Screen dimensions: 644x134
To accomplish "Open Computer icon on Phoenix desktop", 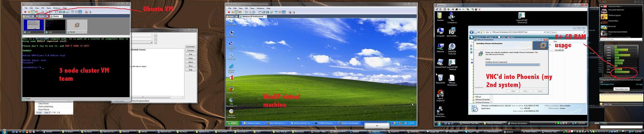I will point(440,32).
